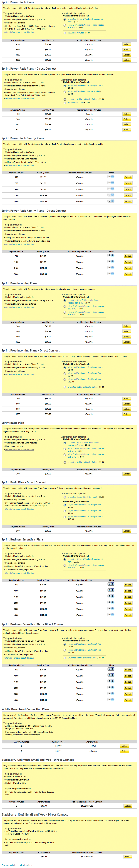Screen dimensions: 139x868
Task: Check Unlimited Mobile to Mobile Calling for Sprint Basic Plan
Action: click(65, 462)
